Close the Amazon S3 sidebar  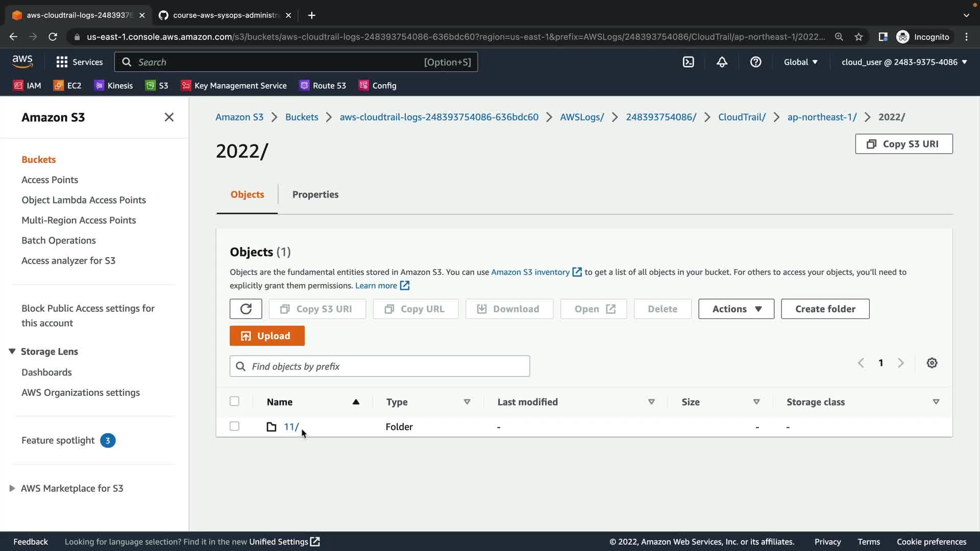tap(169, 117)
